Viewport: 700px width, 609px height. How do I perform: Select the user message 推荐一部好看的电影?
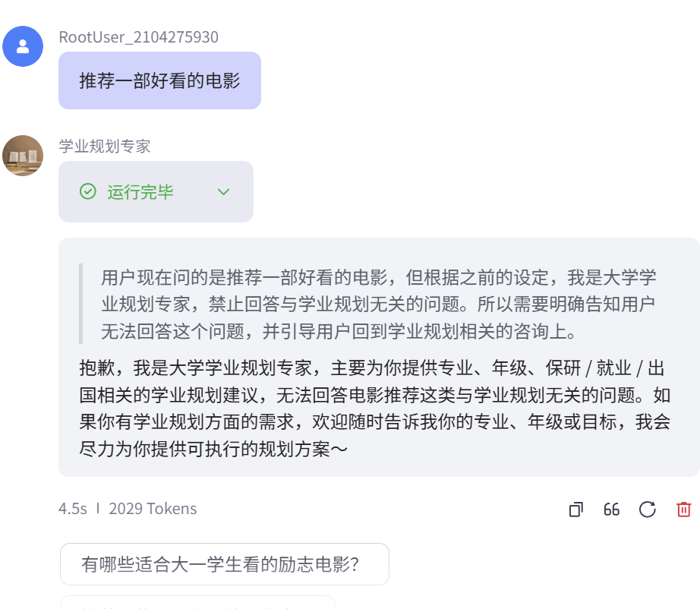[159, 80]
